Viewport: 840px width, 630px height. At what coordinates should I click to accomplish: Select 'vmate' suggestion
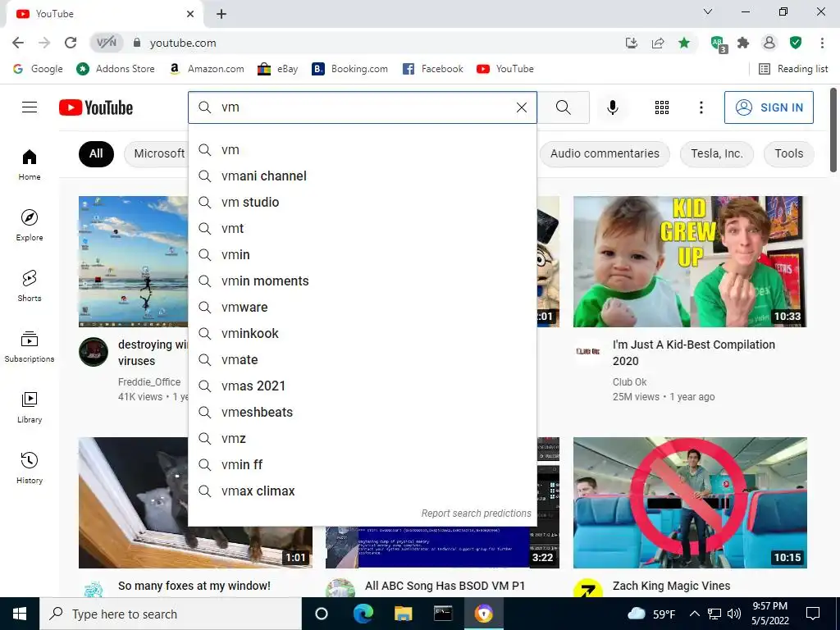coord(363,360)
